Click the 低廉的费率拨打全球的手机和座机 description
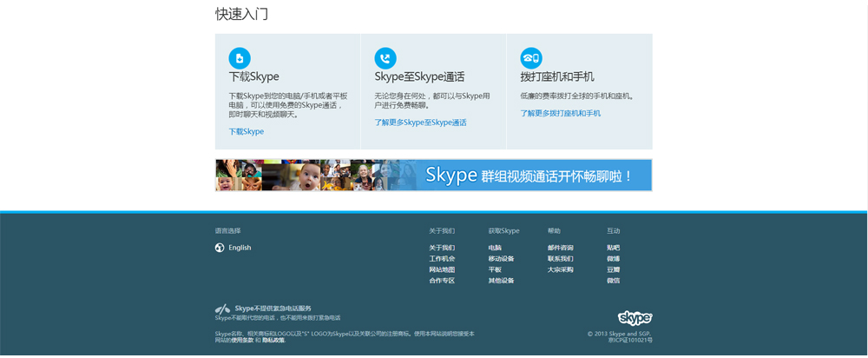 pyautogui.click(x=577, y=96)
